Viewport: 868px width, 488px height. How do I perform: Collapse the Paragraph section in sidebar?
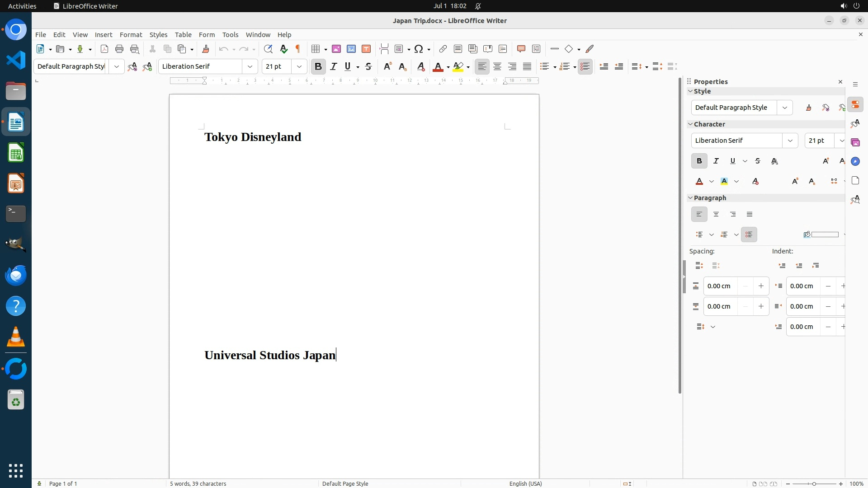click(690, 198)
